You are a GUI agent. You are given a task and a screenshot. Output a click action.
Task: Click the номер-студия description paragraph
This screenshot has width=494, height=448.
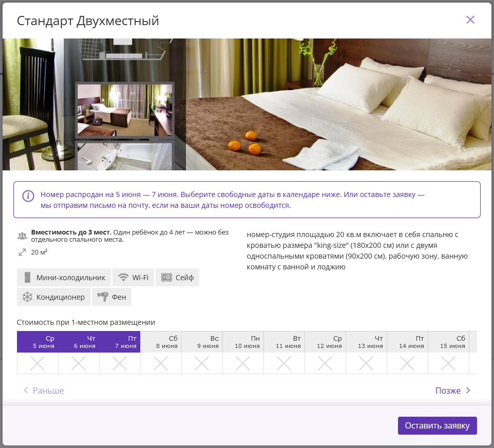click(x=357, y=250)
